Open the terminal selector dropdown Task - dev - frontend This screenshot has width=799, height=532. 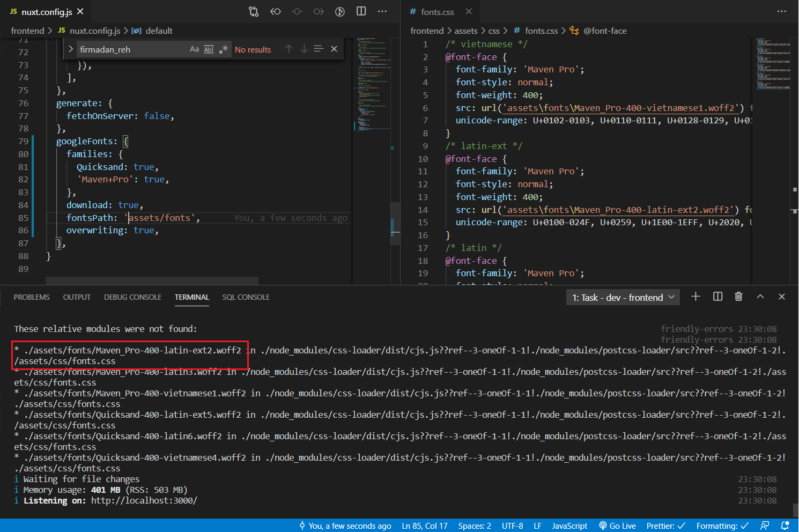(623, 298)
